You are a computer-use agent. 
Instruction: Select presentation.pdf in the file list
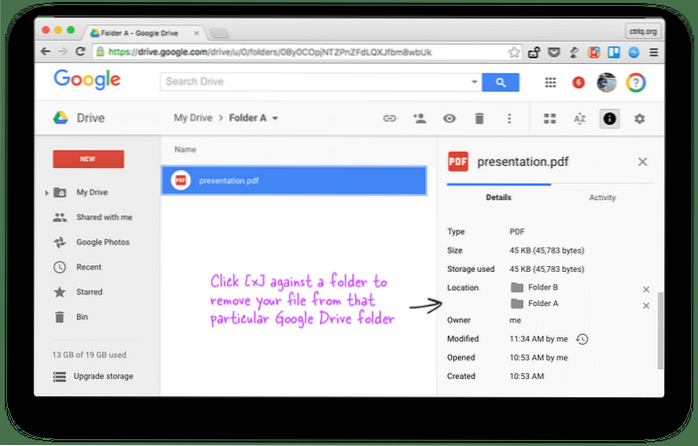(294, 180)
